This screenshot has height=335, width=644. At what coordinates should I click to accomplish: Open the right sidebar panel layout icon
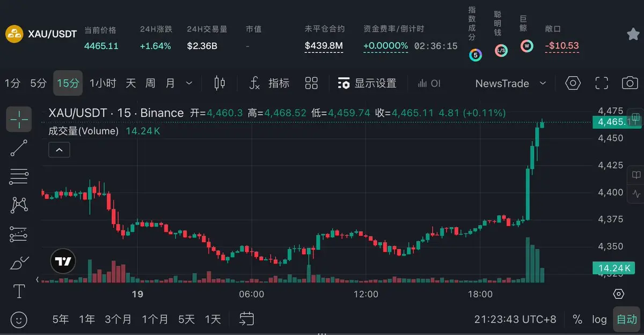click(x=636, y=117)
